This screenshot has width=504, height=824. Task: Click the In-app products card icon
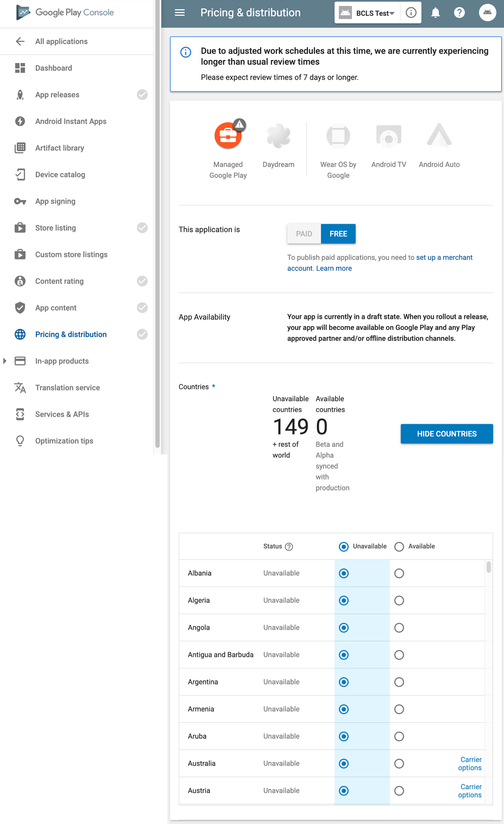[20, 361]
